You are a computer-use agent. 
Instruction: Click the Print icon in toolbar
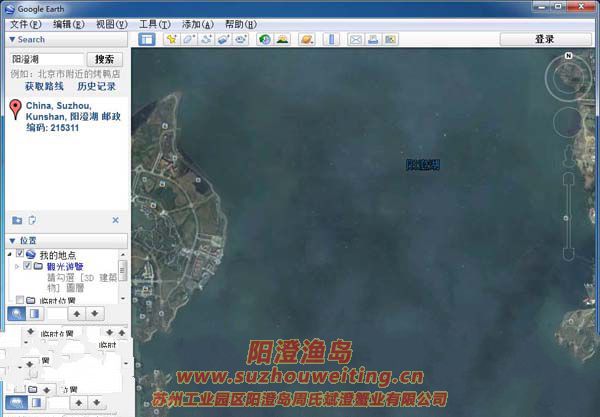[x=372, y=40]
